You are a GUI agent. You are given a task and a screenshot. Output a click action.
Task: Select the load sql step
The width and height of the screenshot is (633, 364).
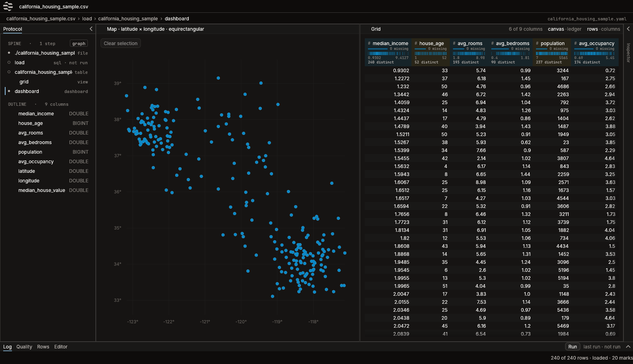click(48, 63)
